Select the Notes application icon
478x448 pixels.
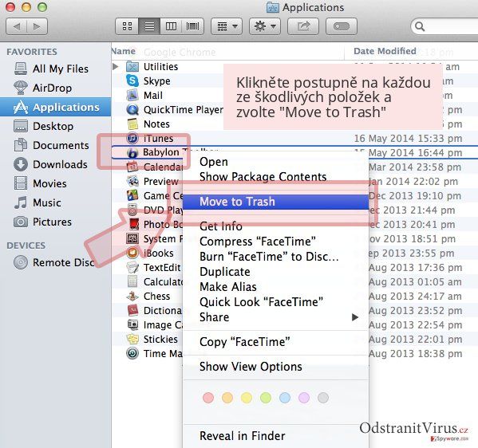pyautogui.click(x=132, y=124)
